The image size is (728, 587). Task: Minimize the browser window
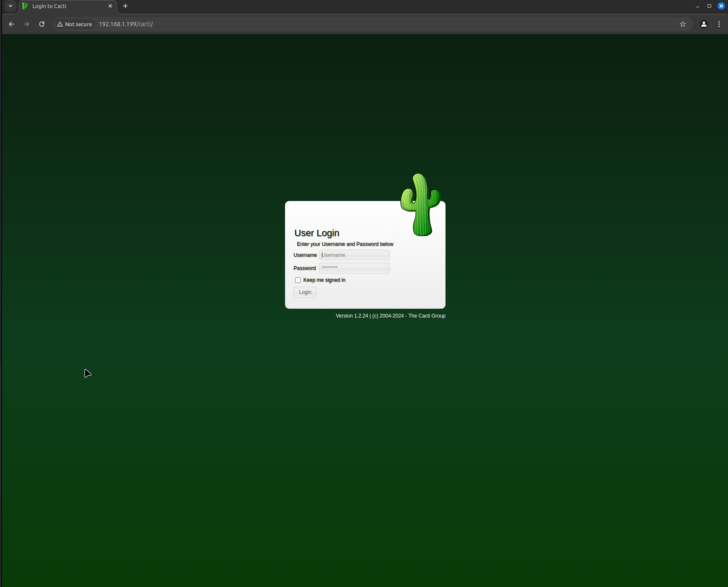click(x=698, y=6)
